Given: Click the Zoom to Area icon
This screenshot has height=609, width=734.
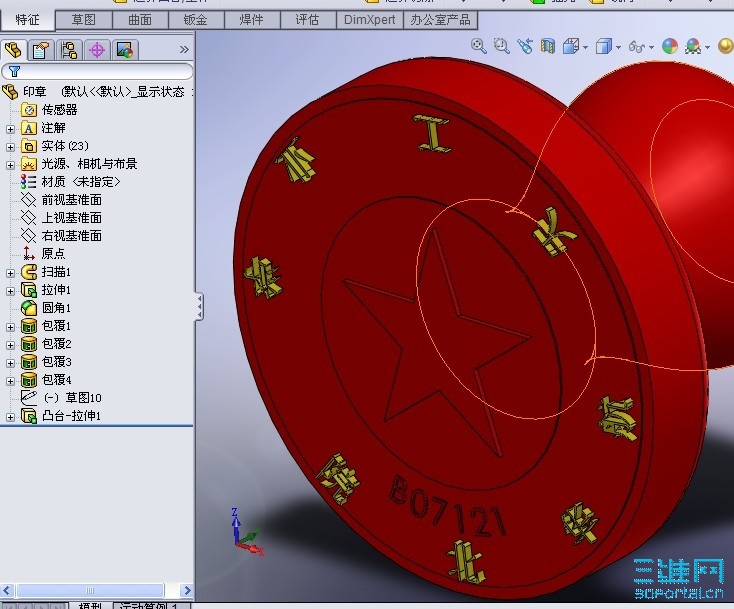Looking at the screenshot, I should coord(501,46).
